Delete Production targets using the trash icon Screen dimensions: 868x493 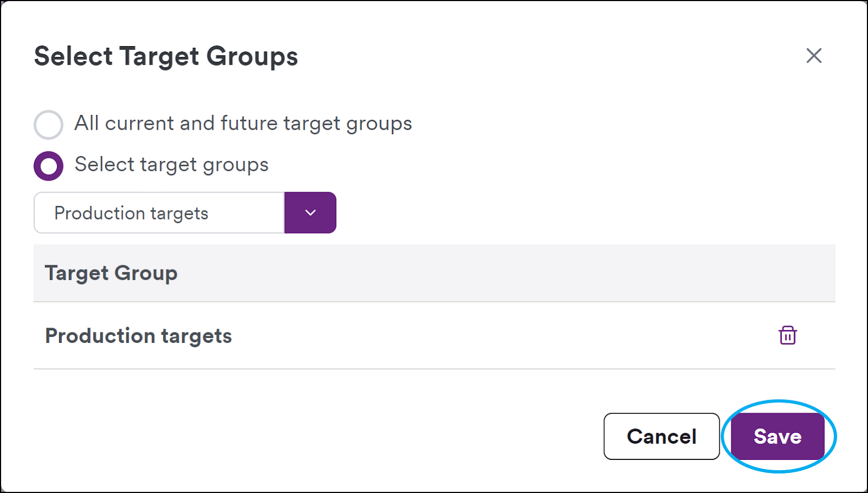pyautogui.click(x=788, y=335)
